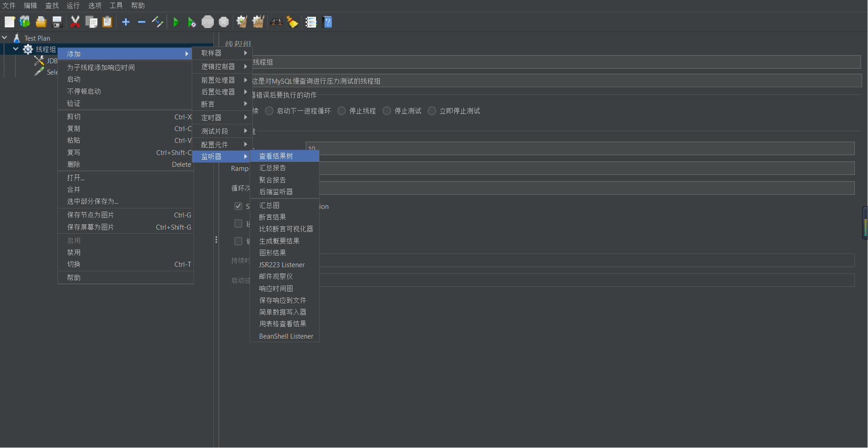Click the Reset Search yellow broom icon

[x=292, y=22]
